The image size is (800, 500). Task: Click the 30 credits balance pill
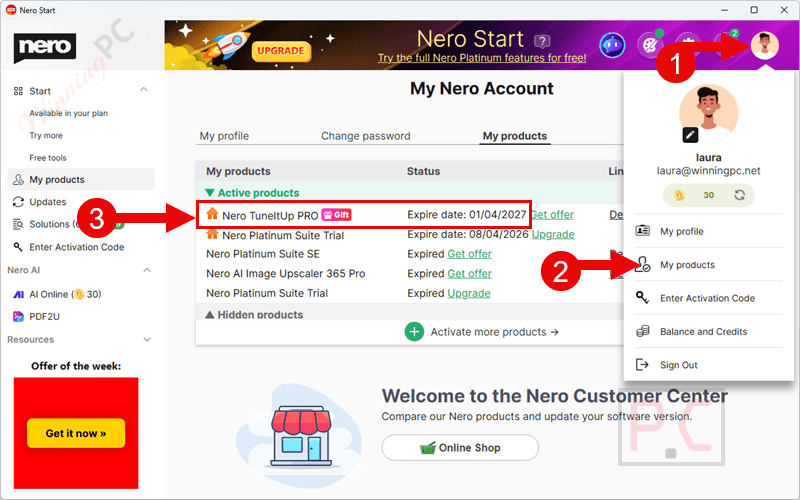point(708,195)
